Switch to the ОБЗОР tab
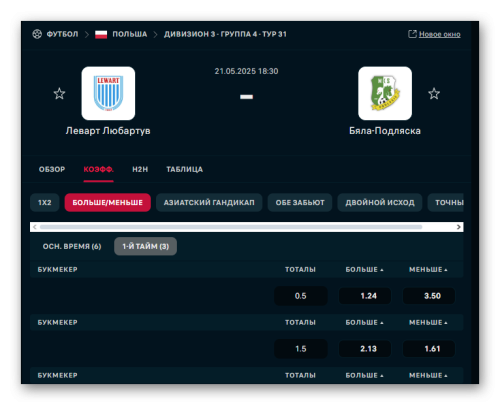Image resolution: width=500 pixels, height=405 pixels. pos(52,169)
